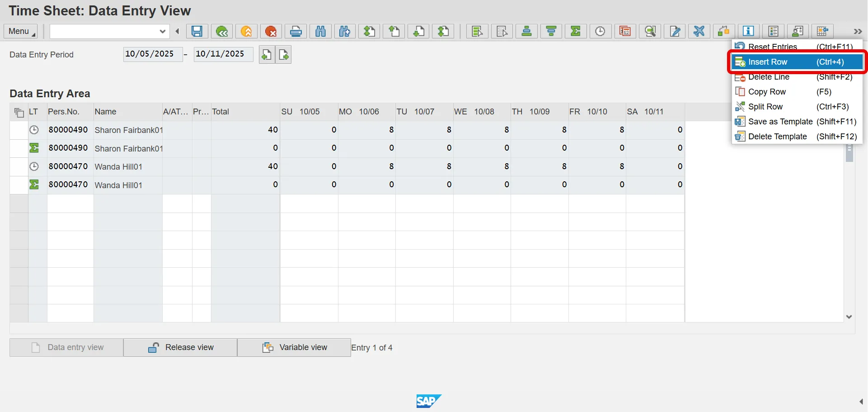
Task: Click the SA 10/11 column header
Action: [x=655, y=112]
